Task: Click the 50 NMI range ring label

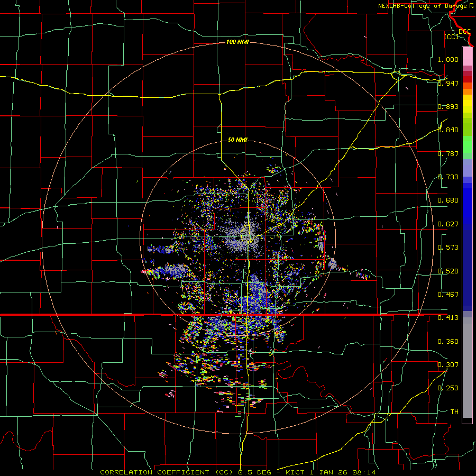Action: click(x=237, y=140)
